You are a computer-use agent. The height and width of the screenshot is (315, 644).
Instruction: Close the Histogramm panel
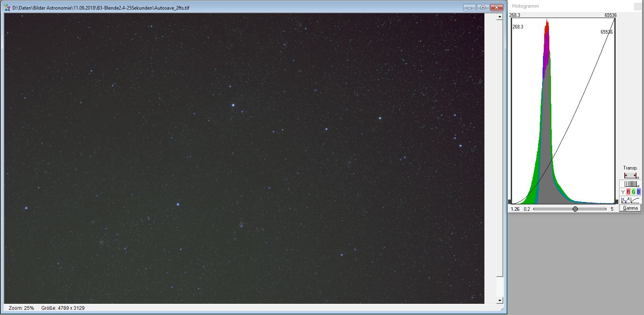pos(637,6)
